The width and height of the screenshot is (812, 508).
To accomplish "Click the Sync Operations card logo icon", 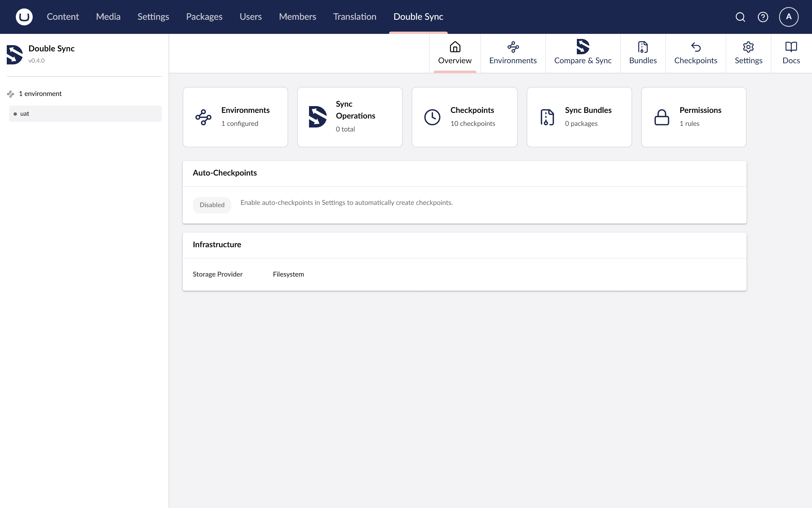I will click(x=318, y=117).
